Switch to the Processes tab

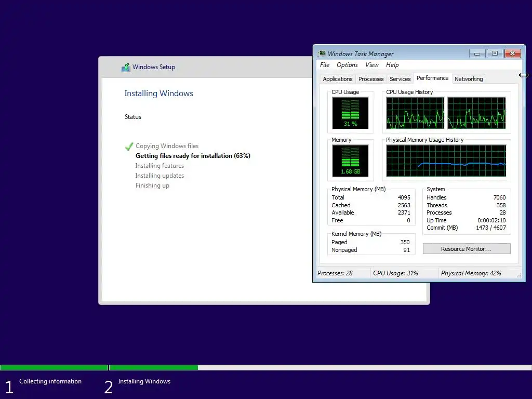tap(371, 79)
